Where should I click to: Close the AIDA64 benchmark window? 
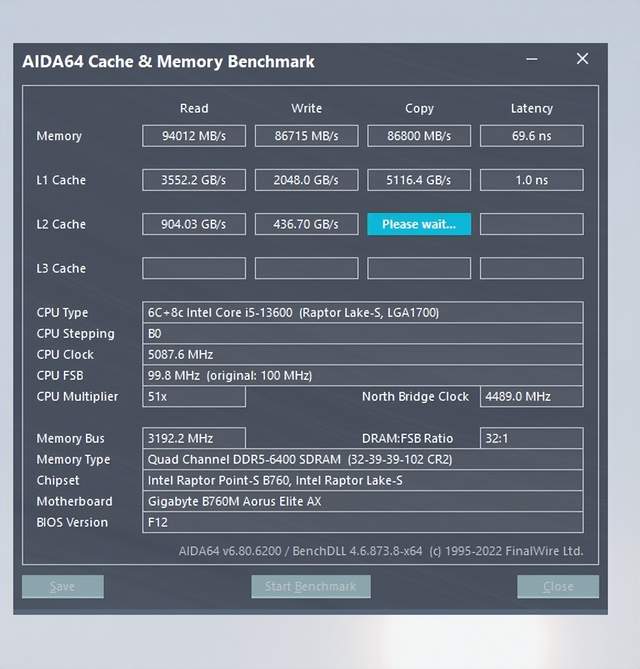click(582, 59)
